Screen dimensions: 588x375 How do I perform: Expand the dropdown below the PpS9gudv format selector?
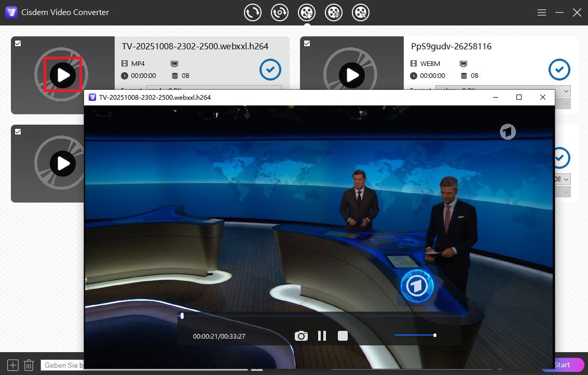click(x=566, y=103)
